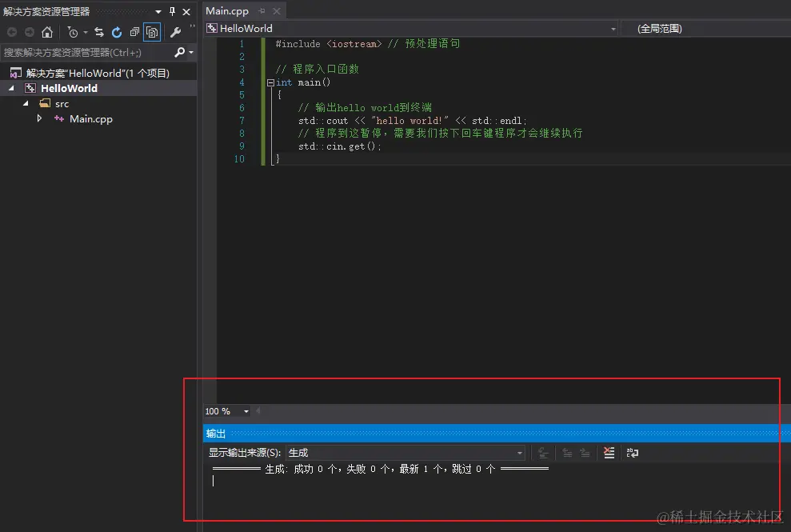
Task: Click find message in code icon
Action: click(x=543, y=453)
